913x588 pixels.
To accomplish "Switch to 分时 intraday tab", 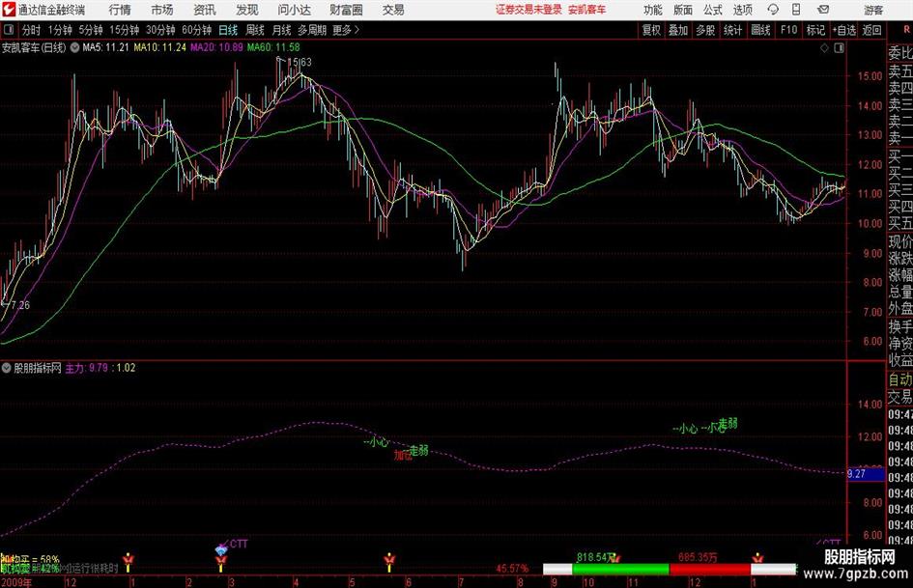I will (x=31, y=30).
